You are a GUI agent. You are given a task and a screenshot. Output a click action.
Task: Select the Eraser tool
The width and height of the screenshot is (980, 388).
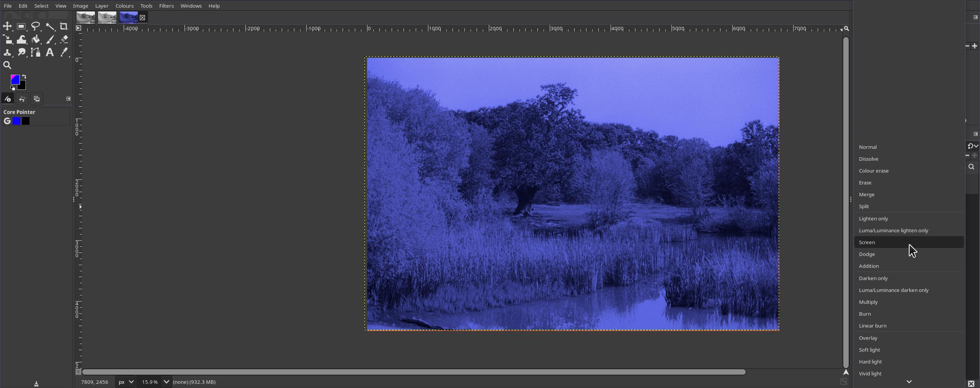click(64, 39)
